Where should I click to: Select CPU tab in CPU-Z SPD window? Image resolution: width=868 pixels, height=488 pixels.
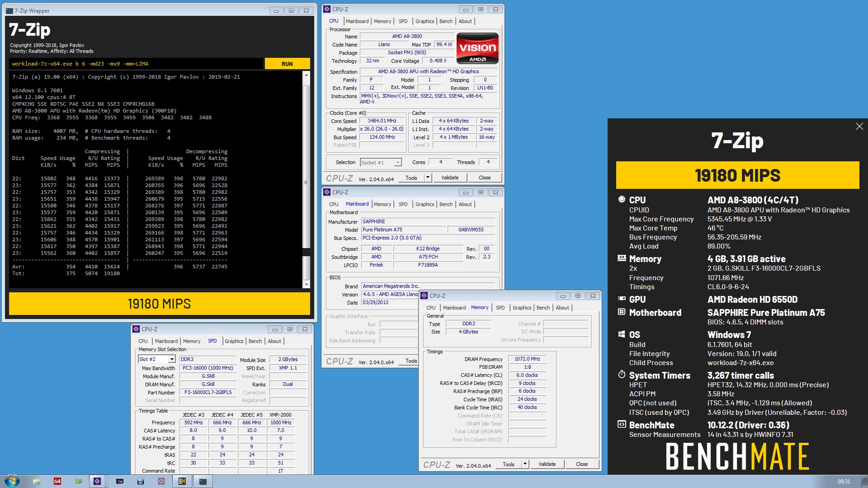coord(143,341)
